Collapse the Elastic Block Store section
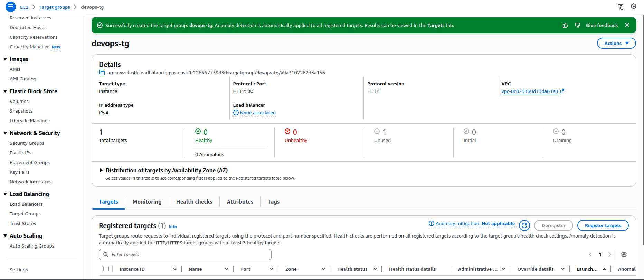This screenshot has height=280, width=644. coord(5,91)
